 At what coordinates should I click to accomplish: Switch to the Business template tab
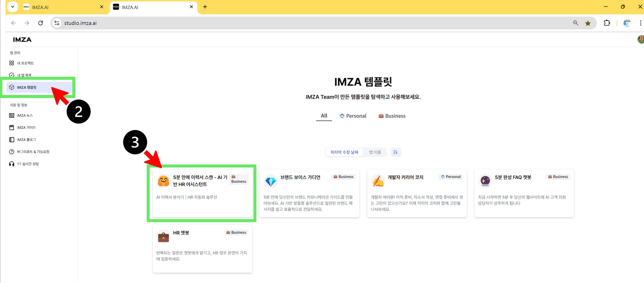392,116
